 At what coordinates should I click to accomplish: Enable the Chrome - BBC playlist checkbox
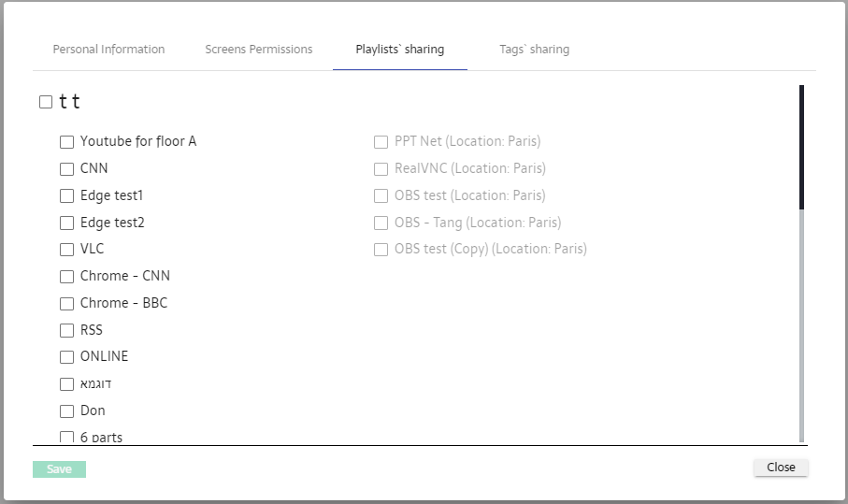point(66,304)
